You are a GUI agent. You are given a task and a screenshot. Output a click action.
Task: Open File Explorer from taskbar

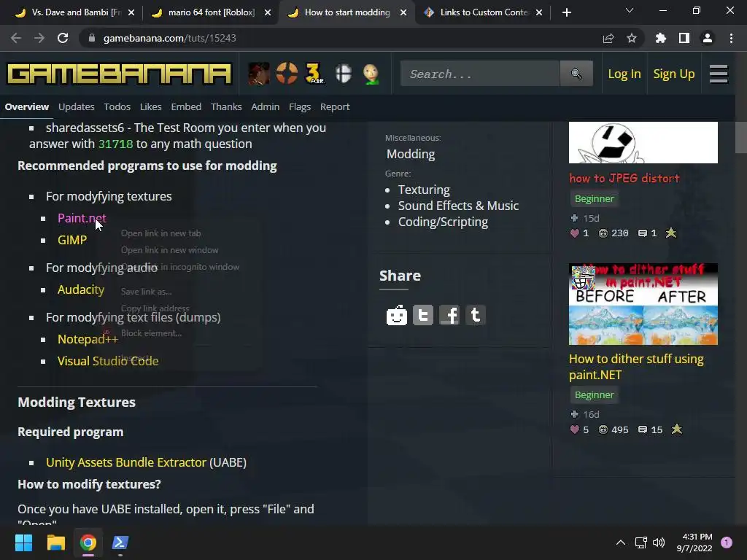[55, 542]
